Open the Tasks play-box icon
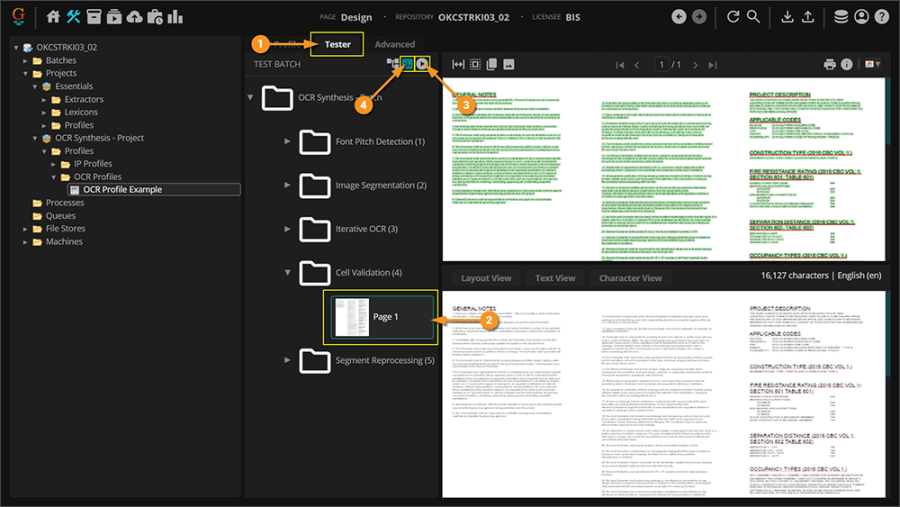 tap(114, 17)
